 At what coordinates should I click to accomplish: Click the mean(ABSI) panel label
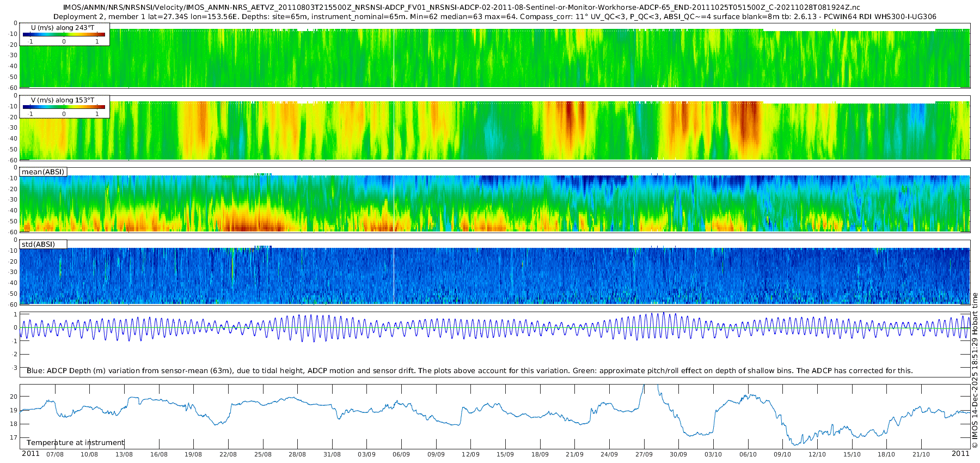coord(43,172)
